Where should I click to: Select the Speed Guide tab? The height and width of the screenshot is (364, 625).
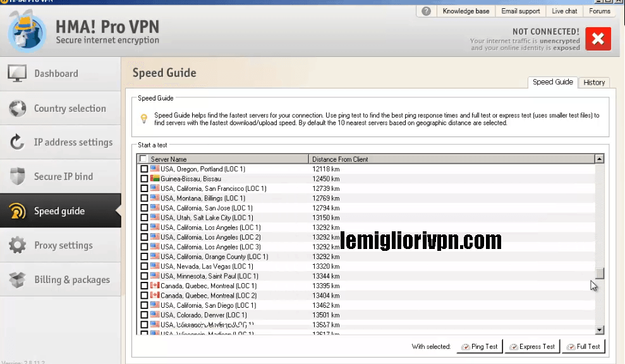click(553, 82)
